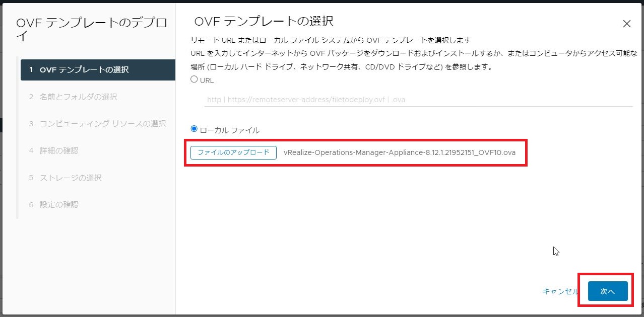Enable deployment from a remote URL
This screenshot has width=644, height=317.
click(194, 79)
